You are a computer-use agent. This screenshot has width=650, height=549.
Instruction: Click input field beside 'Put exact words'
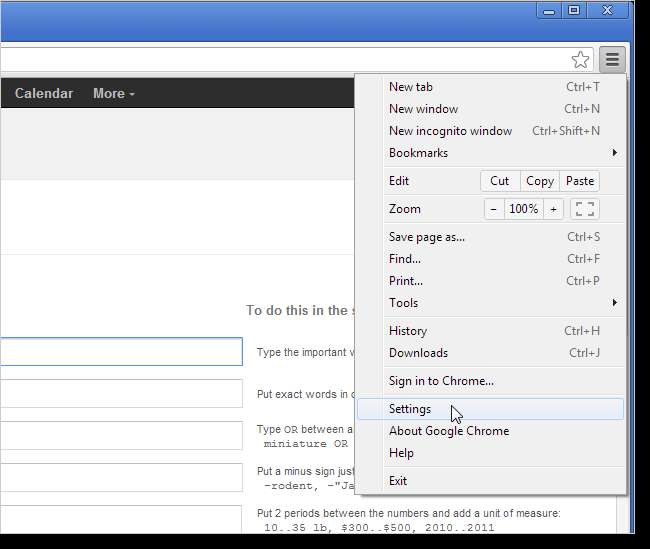pyautogui.click(x=121, y=394)
